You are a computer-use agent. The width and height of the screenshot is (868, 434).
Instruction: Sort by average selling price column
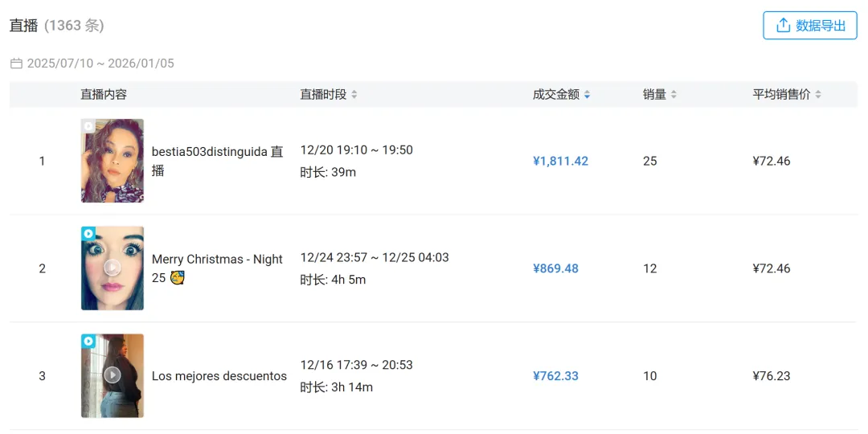click(x=817, y=95)
